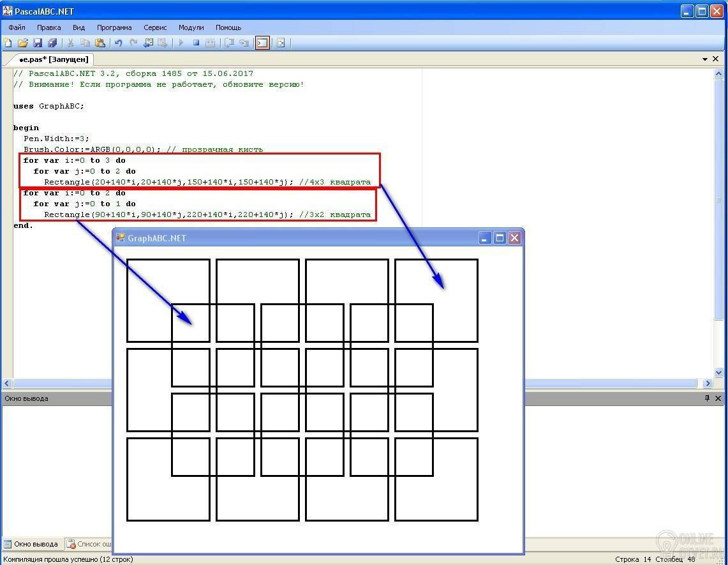
Task: Click the Run program arrow icon
Action: tap(182, 43)
